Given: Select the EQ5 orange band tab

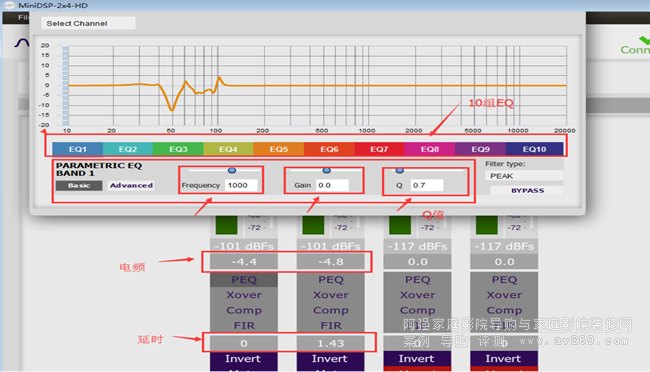Looking at the screenshot, I should coord(279,149).
